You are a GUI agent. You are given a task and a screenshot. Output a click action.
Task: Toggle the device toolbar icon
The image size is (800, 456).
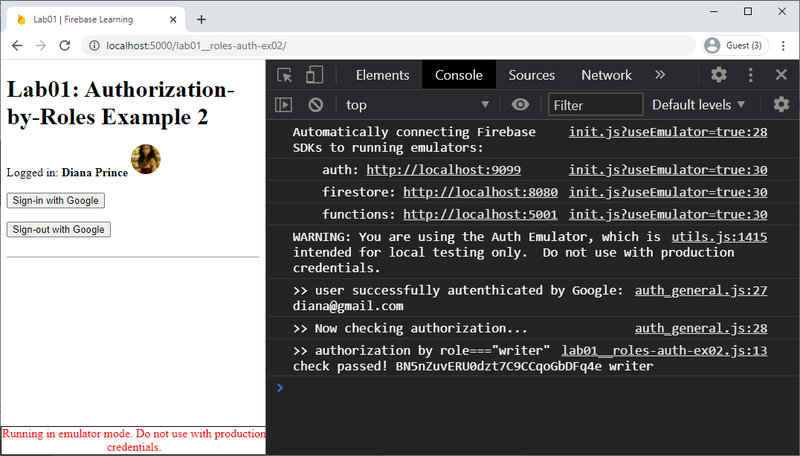pos(314,75)
